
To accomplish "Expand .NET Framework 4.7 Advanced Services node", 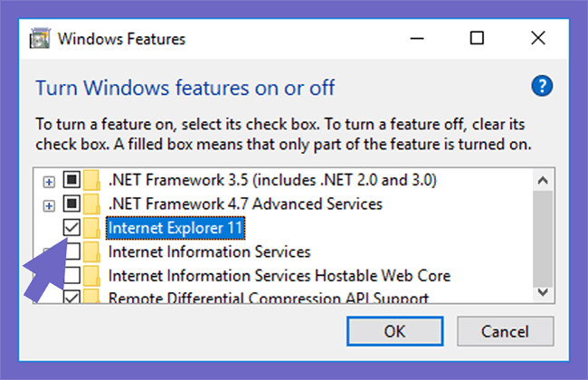I will click(49, 206).
